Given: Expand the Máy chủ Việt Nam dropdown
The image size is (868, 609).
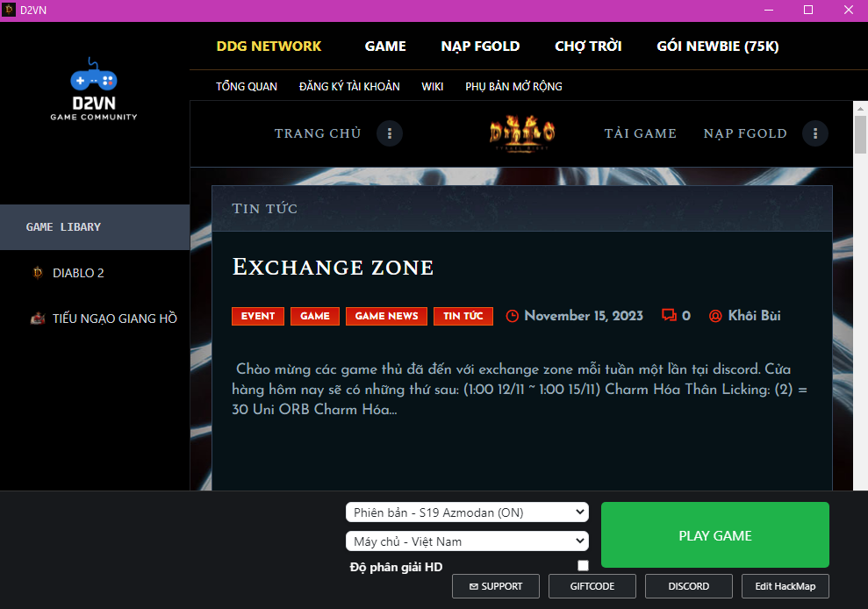Looking at the screenshot, I should tap(466, 541).
